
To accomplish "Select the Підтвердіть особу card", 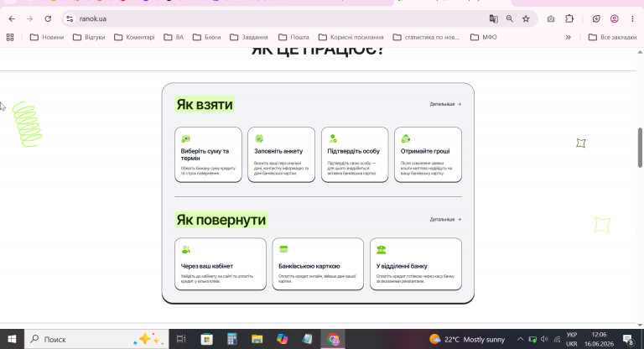I will [355, 154].
